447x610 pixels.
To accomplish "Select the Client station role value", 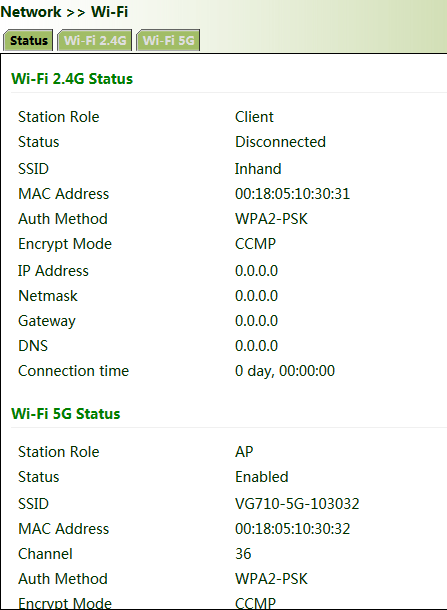I will point(254,117).
